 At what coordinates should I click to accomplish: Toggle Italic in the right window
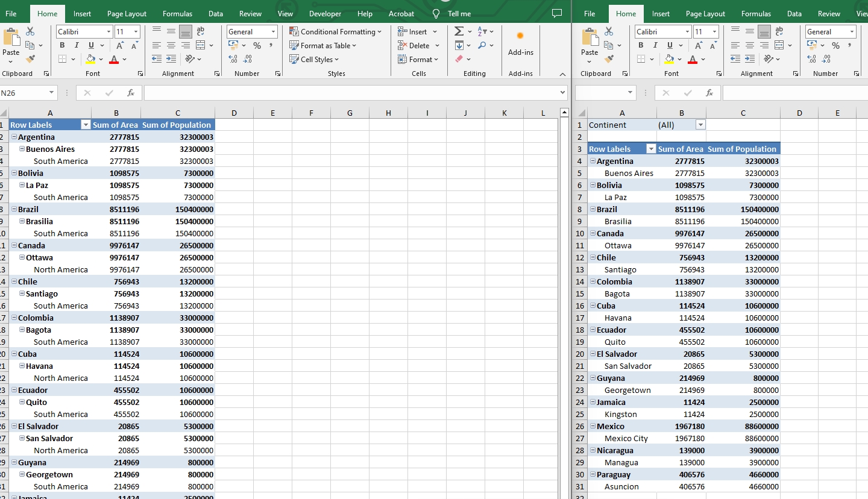point(655,45)
